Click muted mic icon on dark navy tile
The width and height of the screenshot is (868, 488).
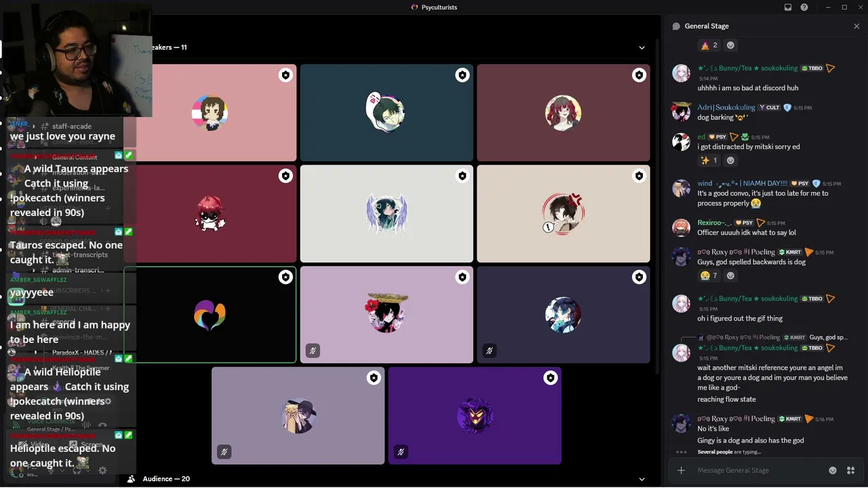[x=489, y=350]
